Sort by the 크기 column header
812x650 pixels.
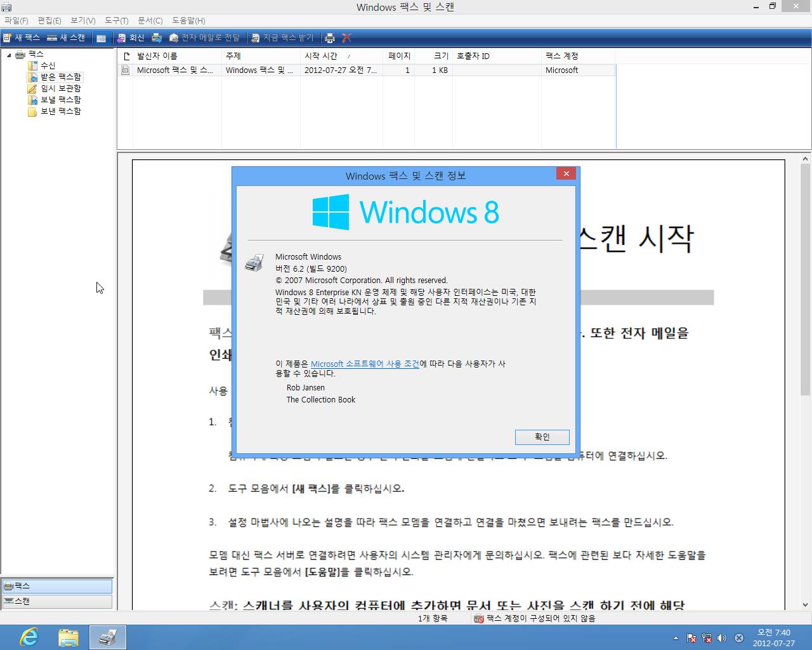coord(433,56)
